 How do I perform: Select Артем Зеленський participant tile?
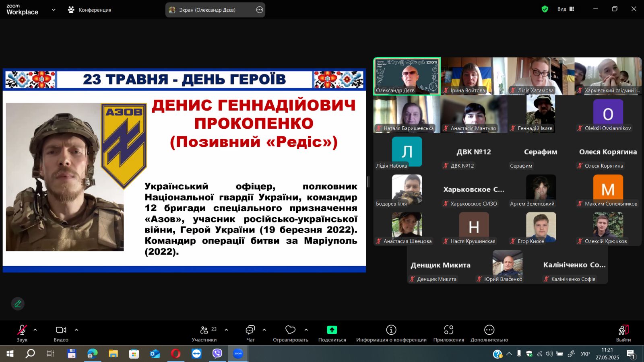pos(541,190)
